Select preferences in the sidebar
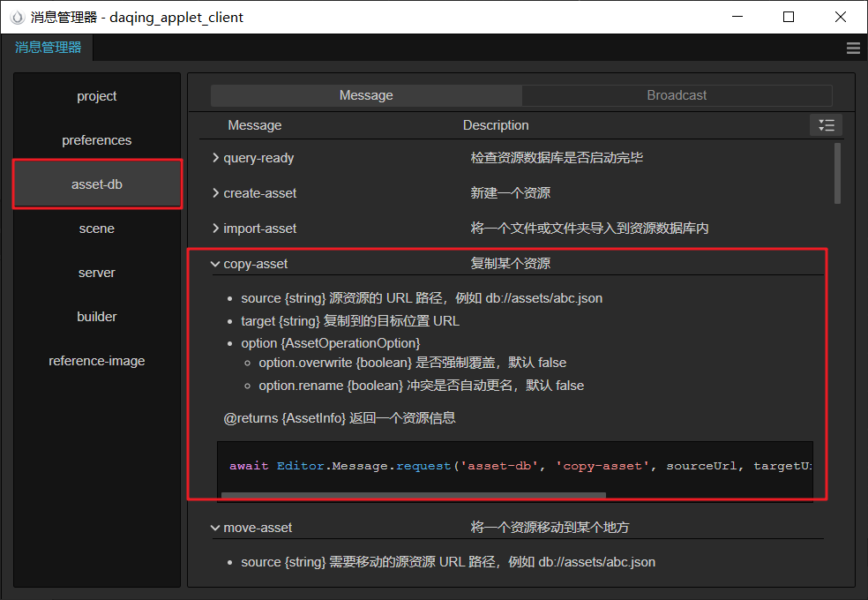 pos(97,140)
